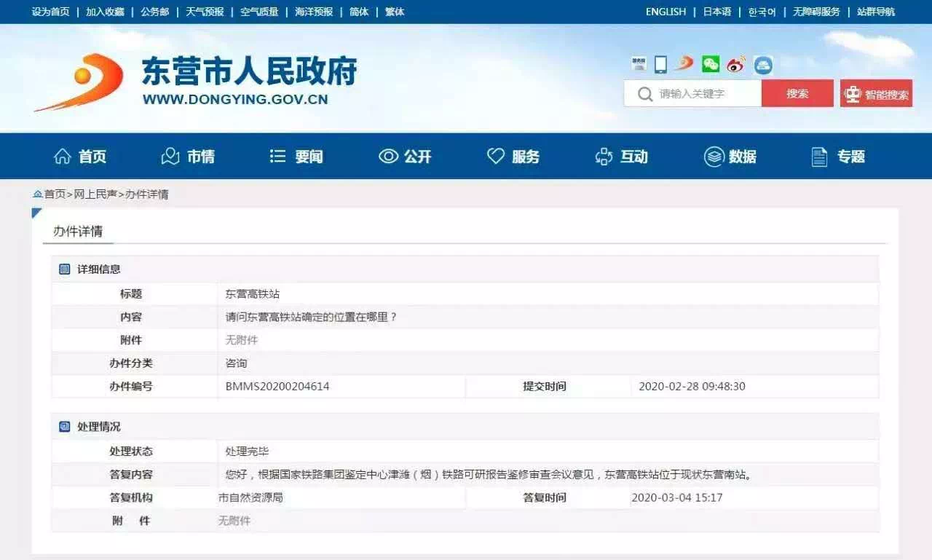Open 数据 in the main navigation
The width and height of the screenshot is (932, 560).
[743, 157]
